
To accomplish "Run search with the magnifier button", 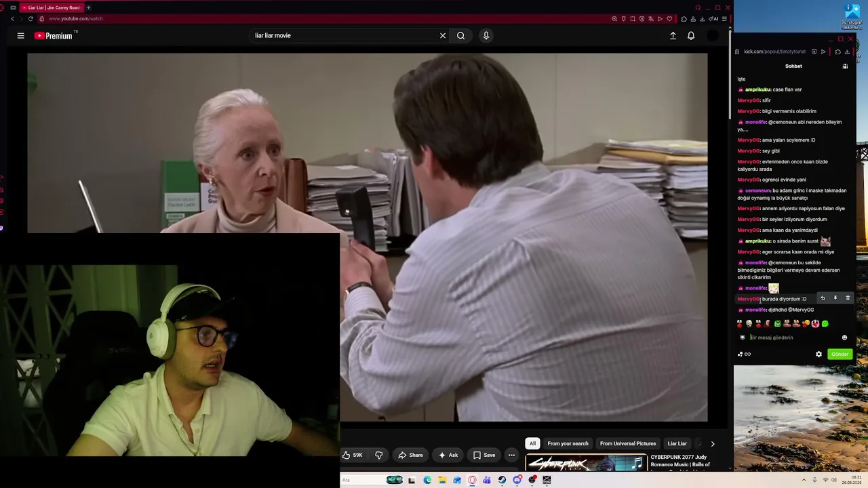I will (461, 36).
